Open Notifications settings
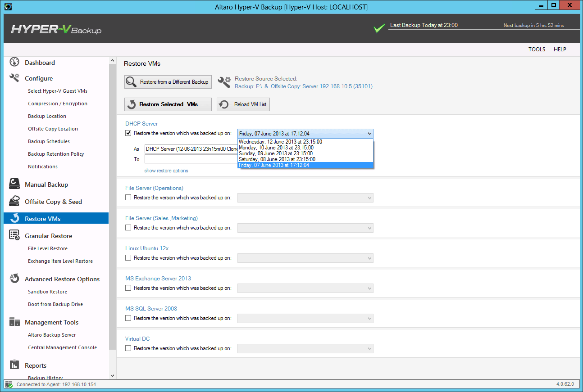This screenshot has width=583, height=392. (x=43, y=167)
